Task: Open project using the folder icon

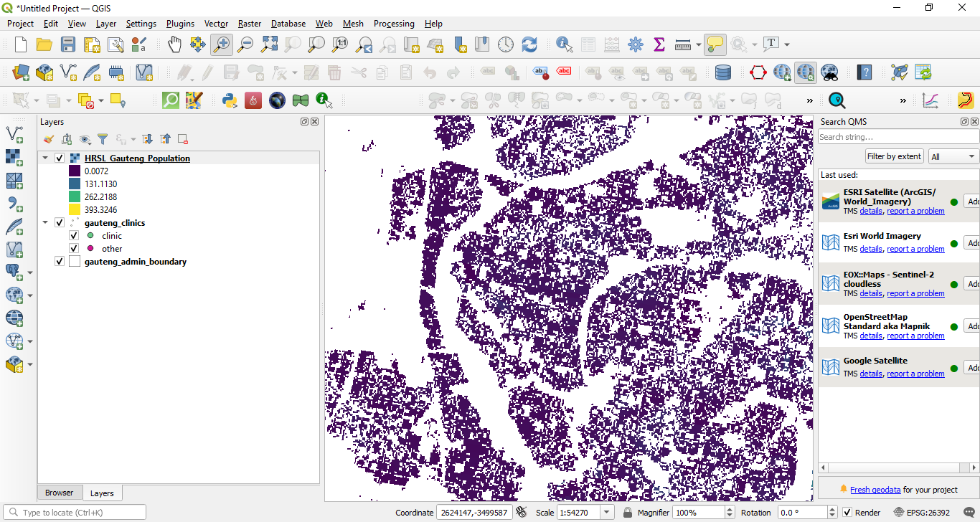Action: coord(44,44)
